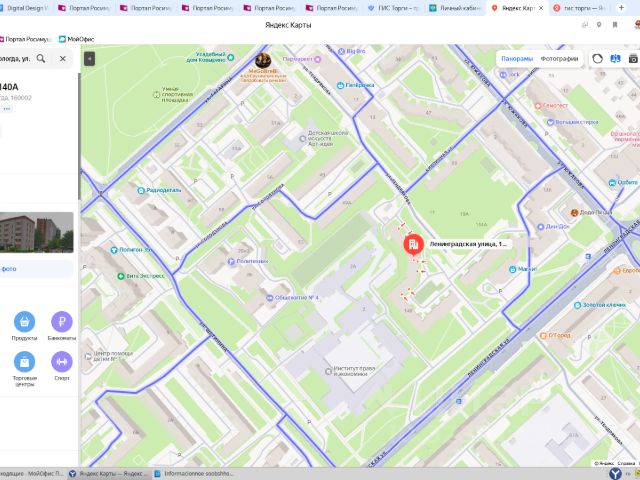
Task: Click the red building marker pin on map
Action: coord(413,244)
